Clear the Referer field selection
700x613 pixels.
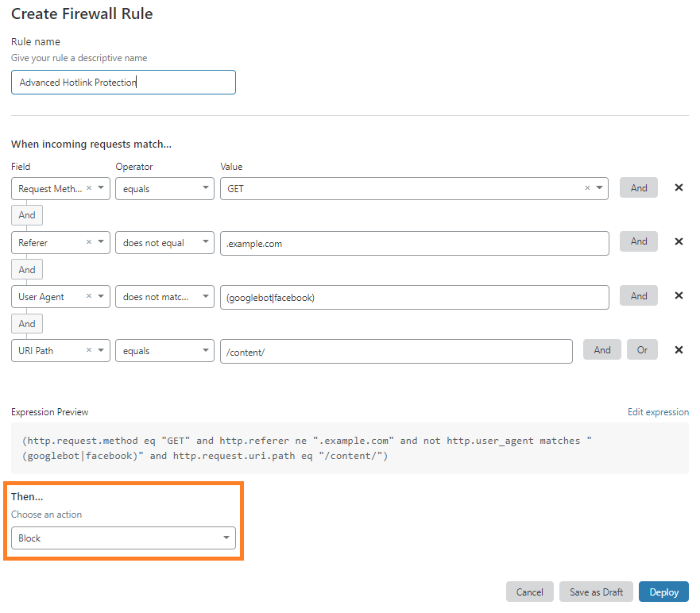point(87,242)
